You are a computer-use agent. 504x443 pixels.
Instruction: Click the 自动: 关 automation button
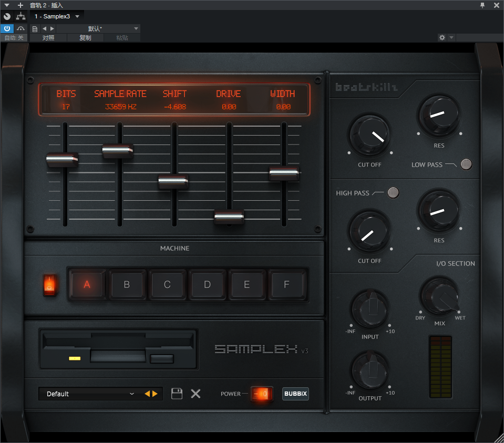[x=14, y=38]
